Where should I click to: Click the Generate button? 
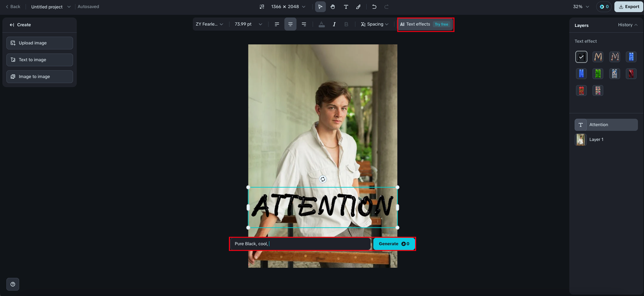pos(394,244)
